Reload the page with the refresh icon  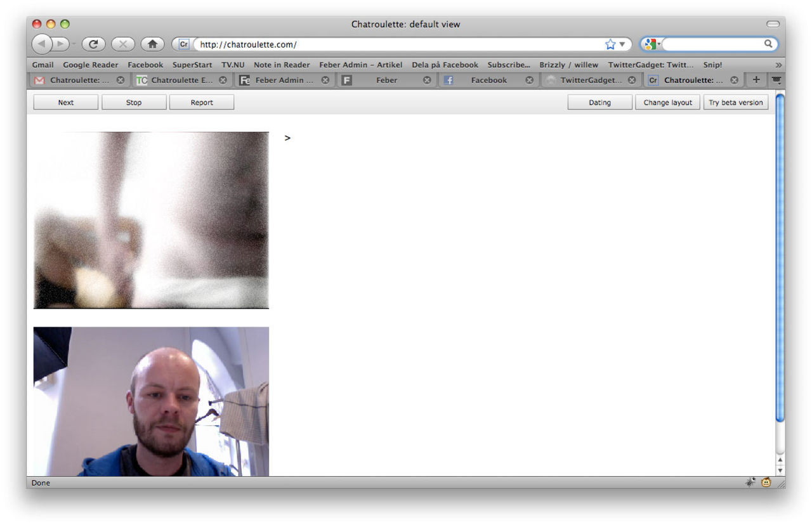[94, 44]
